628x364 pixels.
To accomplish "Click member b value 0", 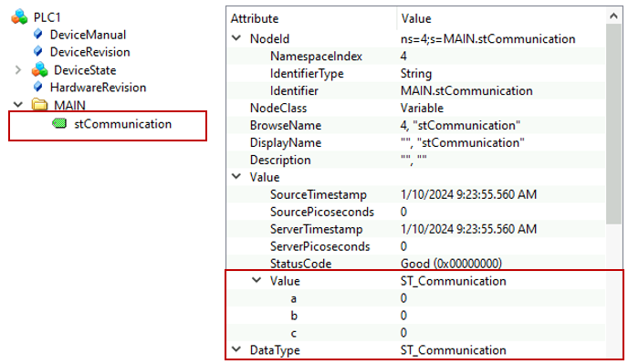I will (403, 315).
